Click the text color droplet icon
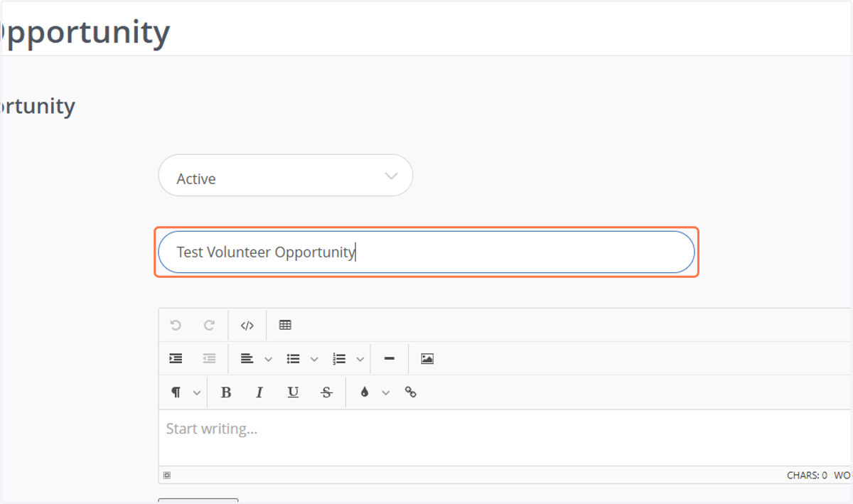The width and height of the screenshot is (853, 504). pos(365,392)
